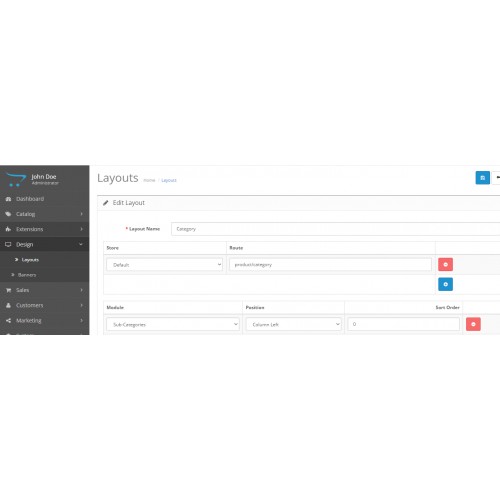Click the OpenCart cart logo
This screenshot has width=500, height=500.
[x=16, y=179]
